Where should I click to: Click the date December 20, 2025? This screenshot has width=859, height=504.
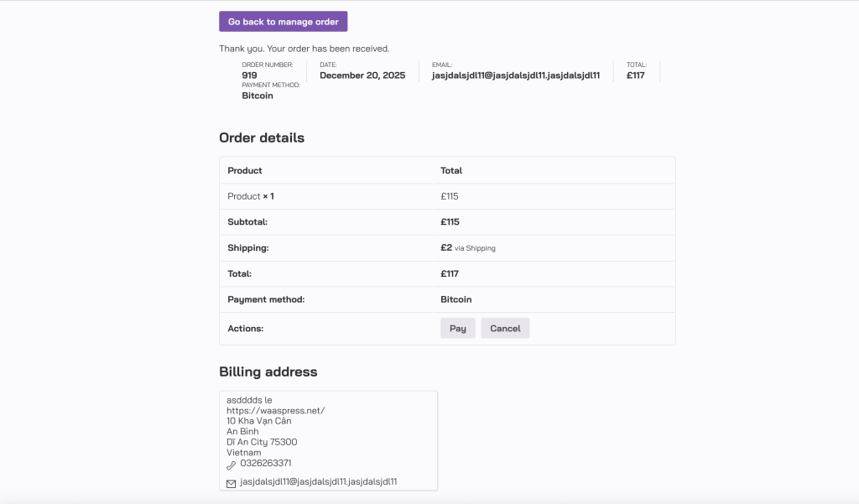point(362,75)
